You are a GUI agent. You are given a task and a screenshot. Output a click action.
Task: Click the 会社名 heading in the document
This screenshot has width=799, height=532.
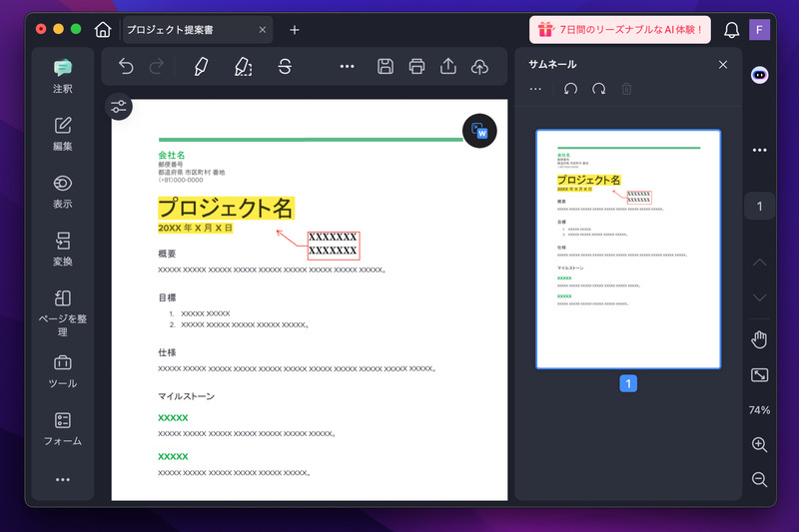171,155
